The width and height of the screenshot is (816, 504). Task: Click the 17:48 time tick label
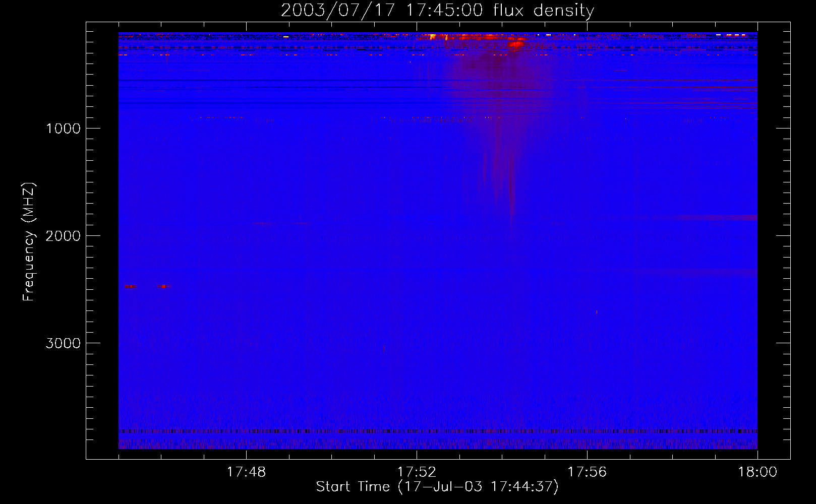tap(246, 472)
